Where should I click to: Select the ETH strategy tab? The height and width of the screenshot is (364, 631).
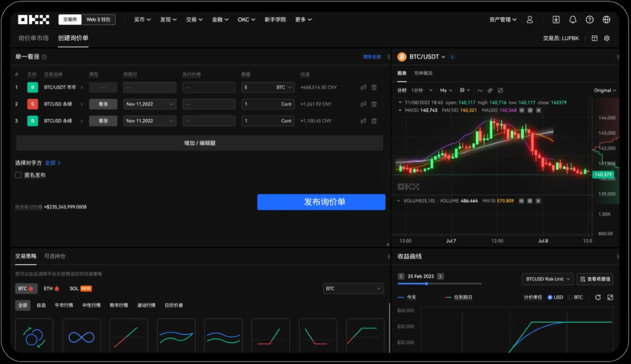tap(51, 288)
